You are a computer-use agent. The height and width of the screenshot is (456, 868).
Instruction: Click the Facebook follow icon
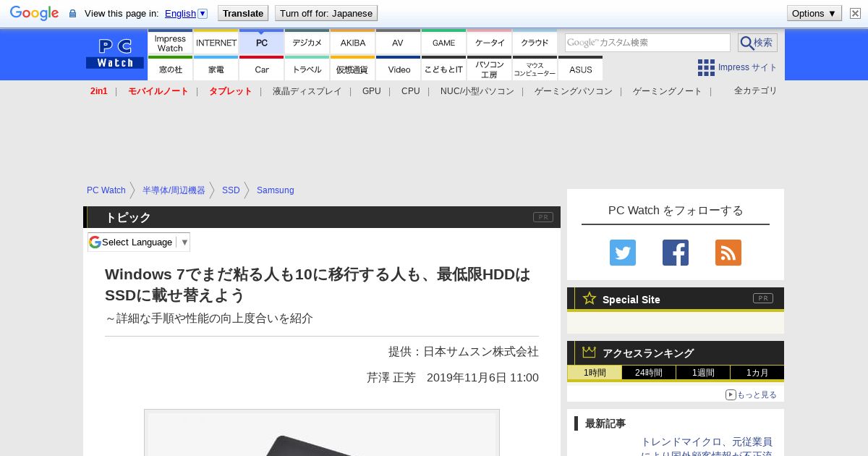pos(676,253)
